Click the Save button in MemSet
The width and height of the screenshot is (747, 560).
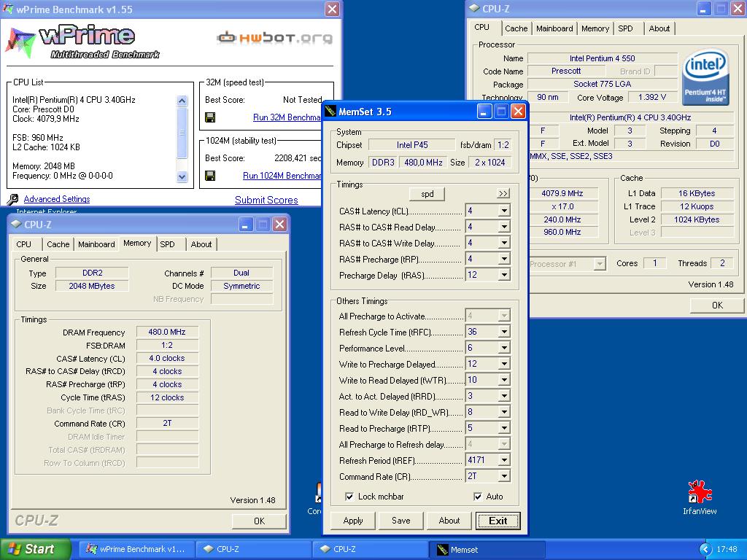(x=401, y=521)
